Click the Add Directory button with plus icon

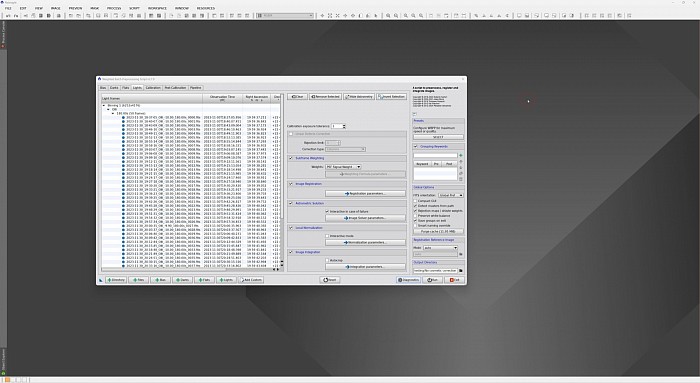click(x=116, y=280)
